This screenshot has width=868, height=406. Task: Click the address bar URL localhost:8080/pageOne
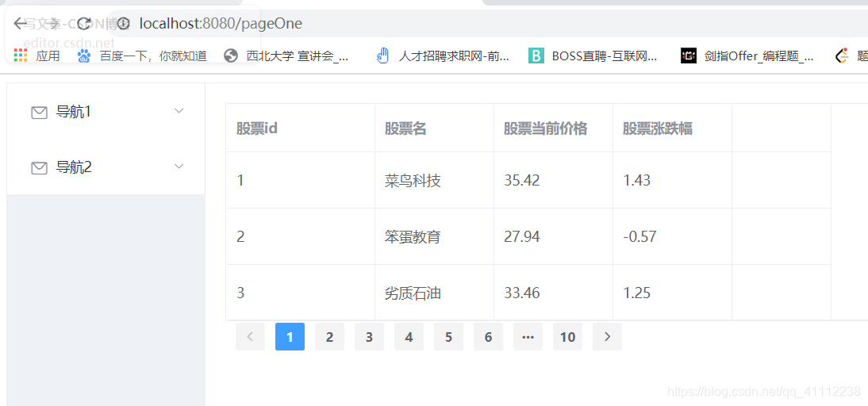[x=221, y=23]
